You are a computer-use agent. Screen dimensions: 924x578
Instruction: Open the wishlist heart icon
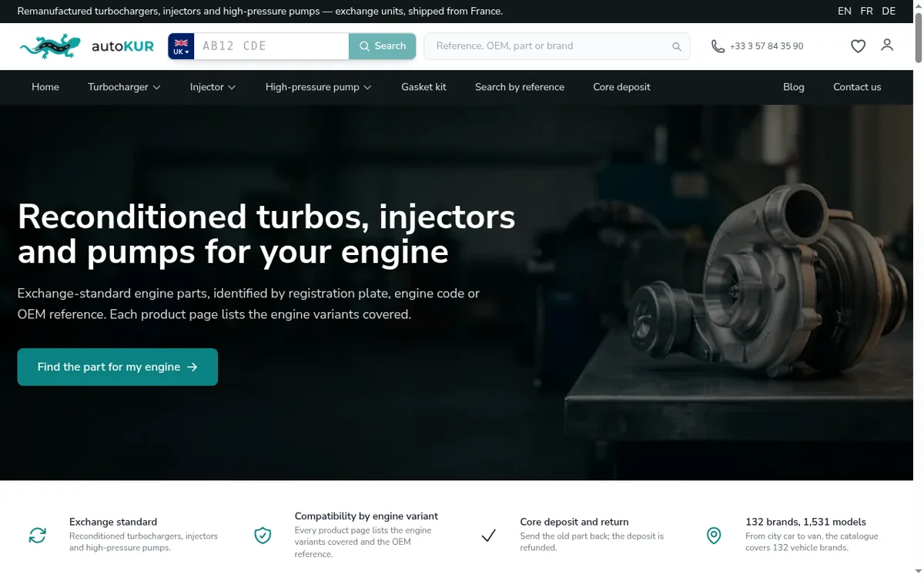click(x=858, y=46)
